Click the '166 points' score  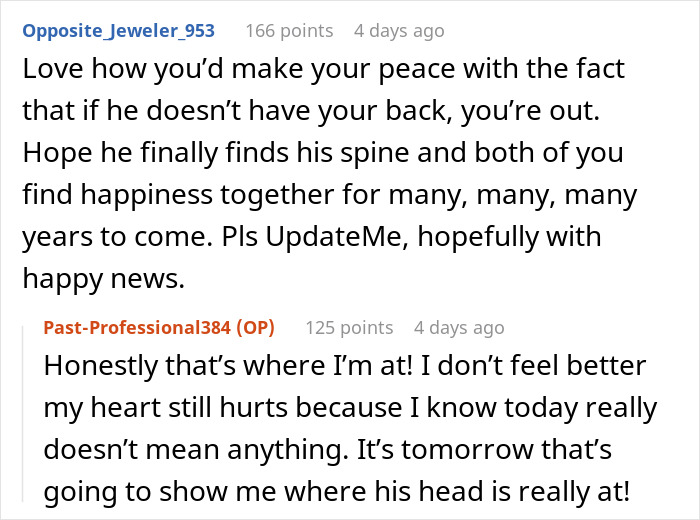289,31
